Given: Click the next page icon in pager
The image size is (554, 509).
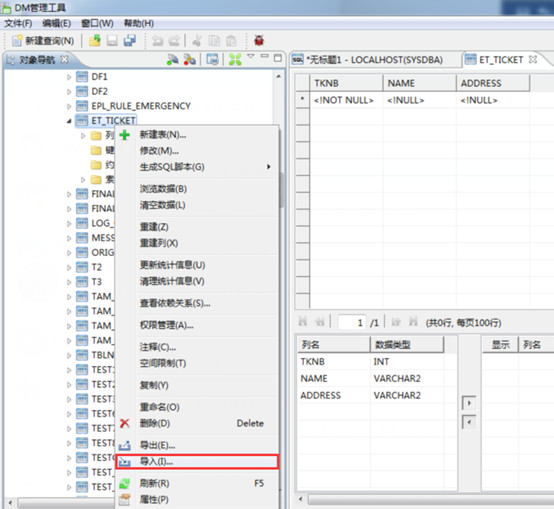Looking at the screenshot, I should (396, 322).
